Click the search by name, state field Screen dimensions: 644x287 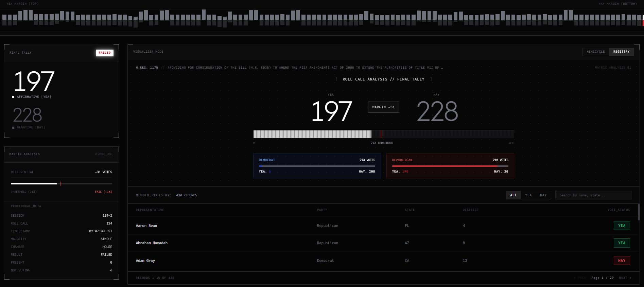593,195
